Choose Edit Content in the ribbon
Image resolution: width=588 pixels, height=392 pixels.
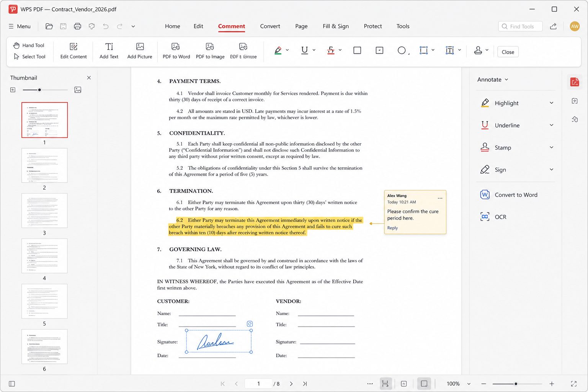point(73,51)
